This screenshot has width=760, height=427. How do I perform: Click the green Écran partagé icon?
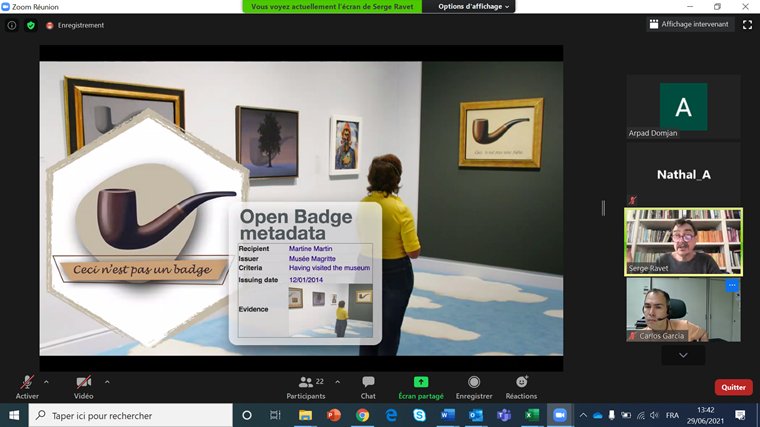(421, 382)
